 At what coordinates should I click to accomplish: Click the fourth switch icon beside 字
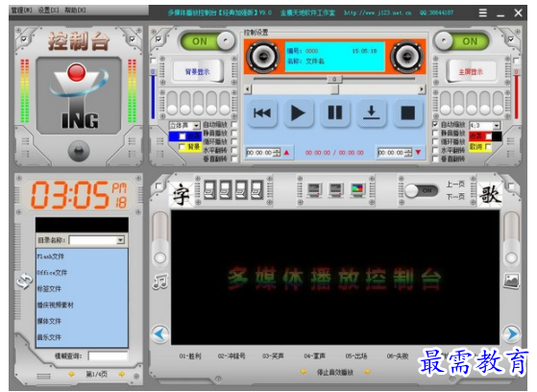[x=256, y=190]
